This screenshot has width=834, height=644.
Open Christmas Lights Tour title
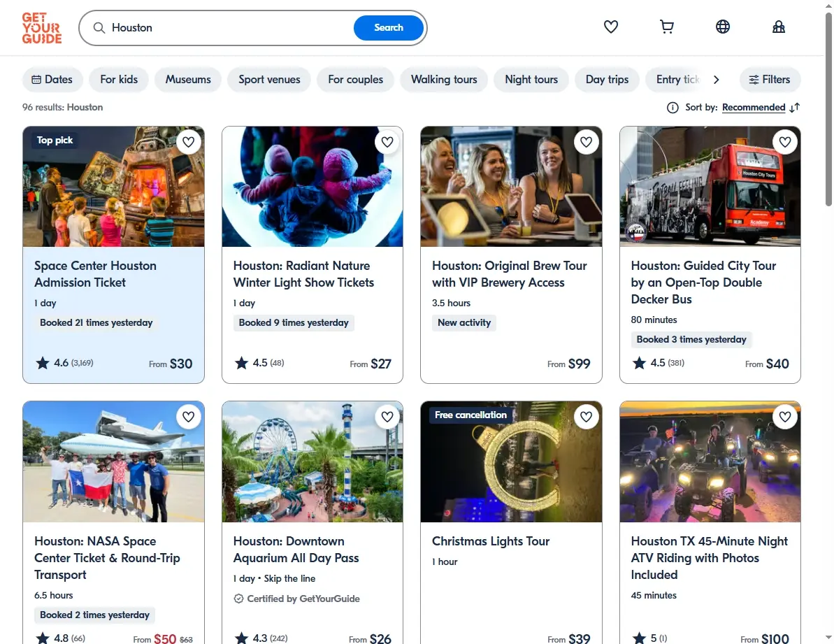coord(490,541)
